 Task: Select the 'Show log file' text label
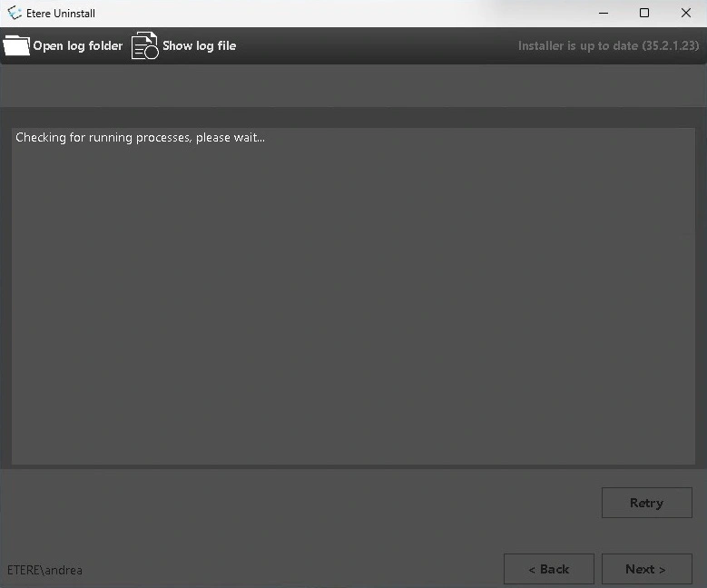pos(199,45)
